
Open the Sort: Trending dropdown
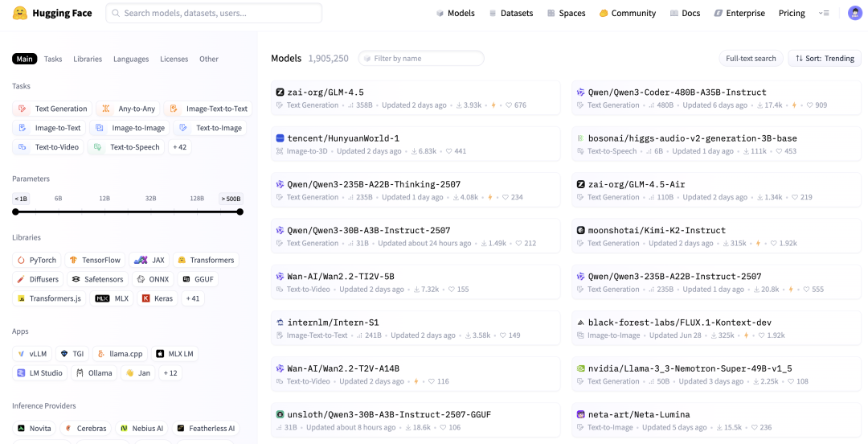[825, 58]
